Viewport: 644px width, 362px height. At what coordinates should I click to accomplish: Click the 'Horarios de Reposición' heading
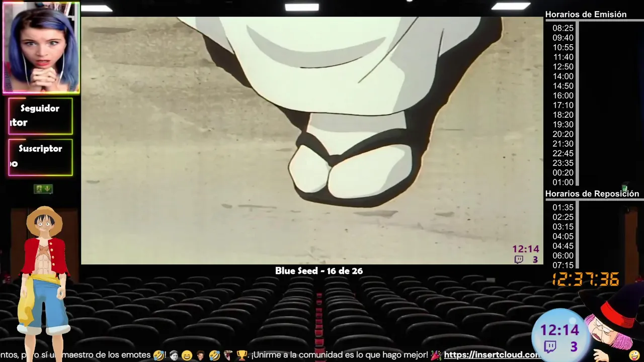coord(592,194)
